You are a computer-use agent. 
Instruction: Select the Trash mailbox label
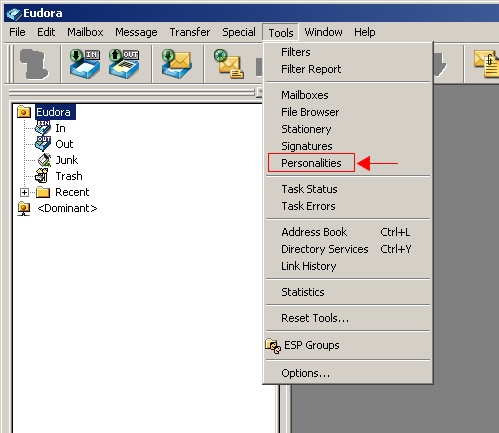coord(69,176)
